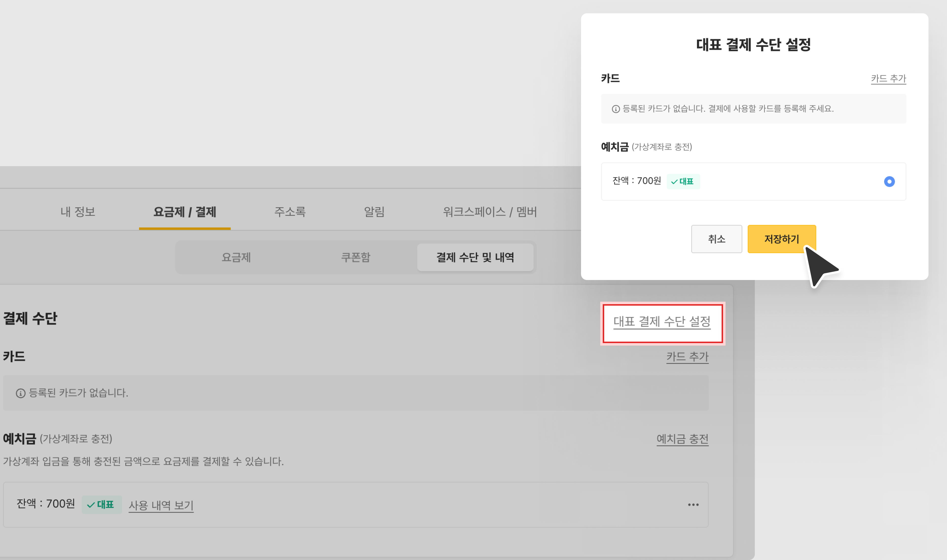
Task: Open 워크스페이스 / 멤버 tab
Action: [490, 212]
